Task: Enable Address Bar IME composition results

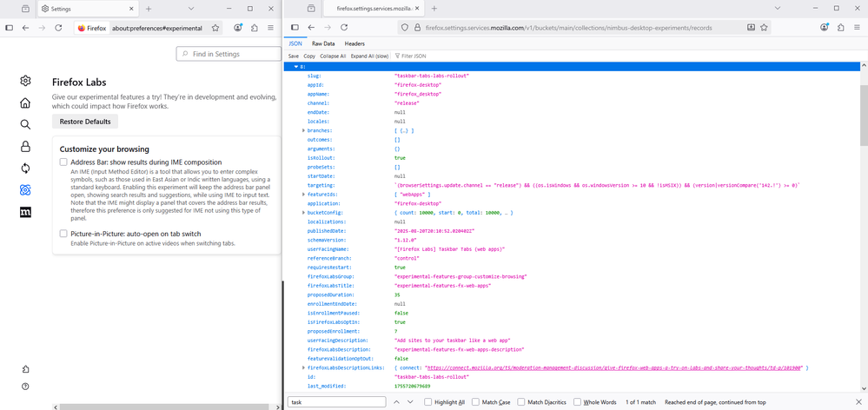Action: pyautogui.click(x=63, y=162)
